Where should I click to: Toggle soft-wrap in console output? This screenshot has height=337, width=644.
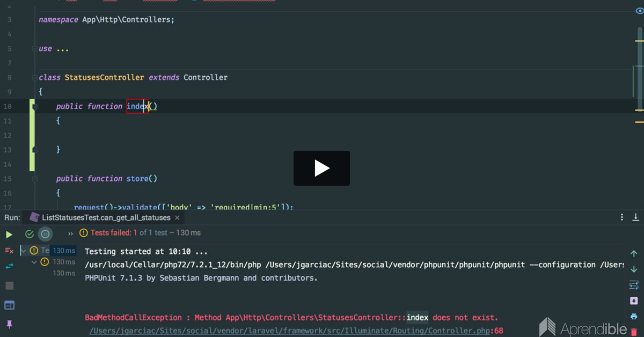[x=634, y=285]
